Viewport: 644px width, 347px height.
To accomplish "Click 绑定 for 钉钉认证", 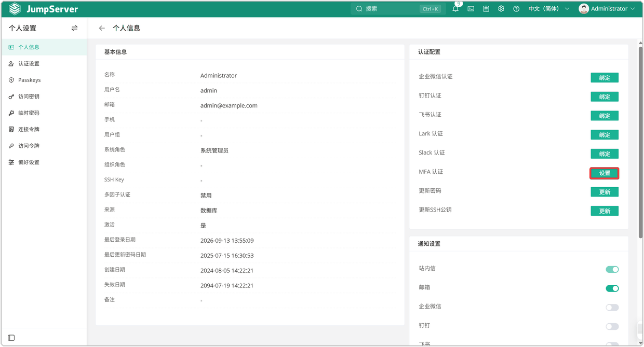I will pyautogui.click(x=605, y=97).
